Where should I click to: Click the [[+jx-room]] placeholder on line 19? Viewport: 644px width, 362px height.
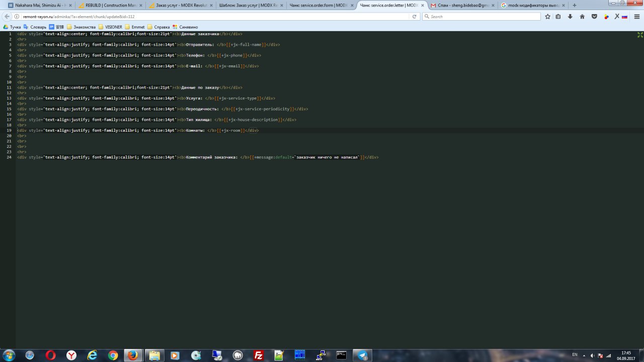pyautogui.click(x=232, y=130)
